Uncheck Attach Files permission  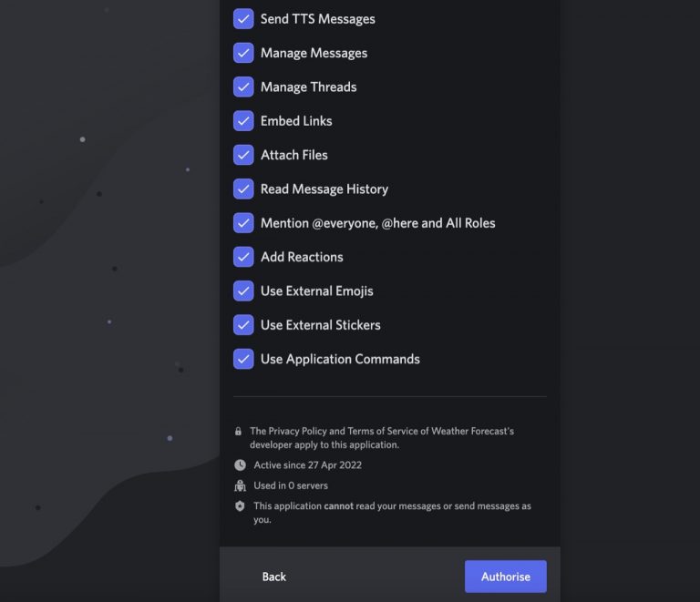coord(243,155)
